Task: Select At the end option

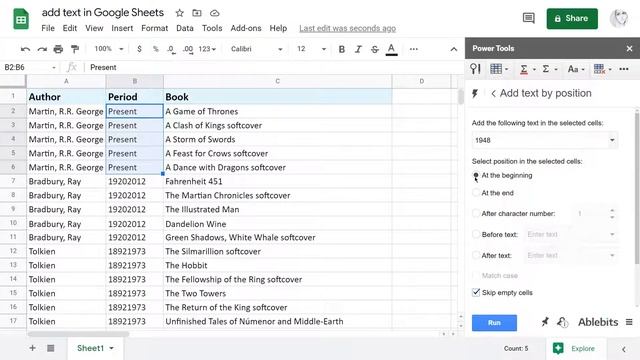Action: [476, 193]
